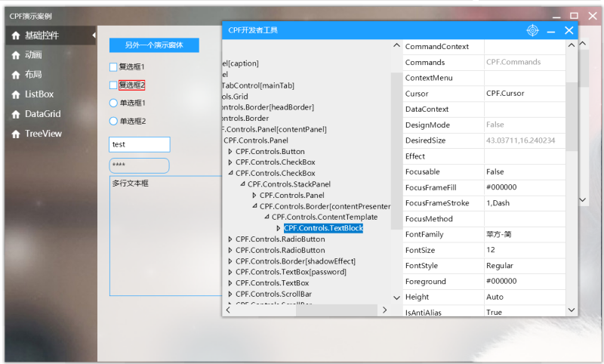Open the ListBox tab
Image resolution: width=604 pixels, height=364 pixels.
(x=51, y=94)
